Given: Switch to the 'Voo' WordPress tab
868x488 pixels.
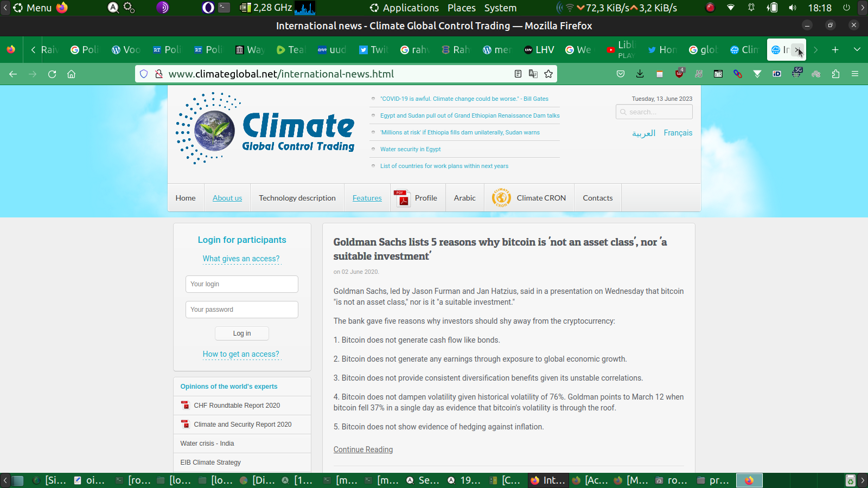Looking at the screenshot, I should click(x=126, y=50).
